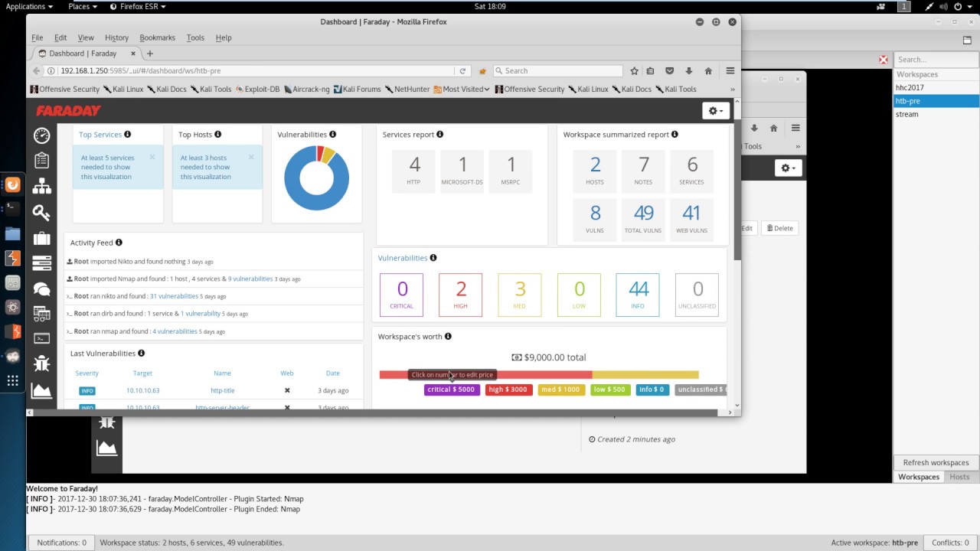The width and height of the screenshot is (980, 551).
Task: Bookmark this page with the star icon
Action: click(634, 70)
